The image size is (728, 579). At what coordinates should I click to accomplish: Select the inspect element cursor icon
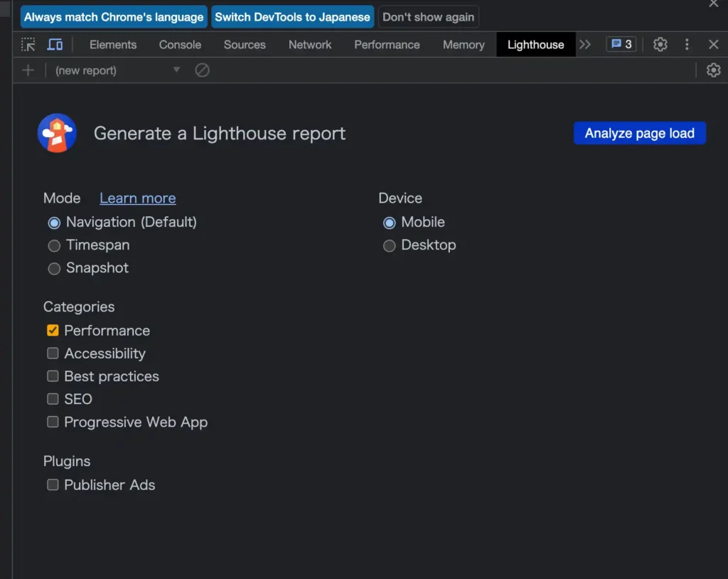click(28, 44)
